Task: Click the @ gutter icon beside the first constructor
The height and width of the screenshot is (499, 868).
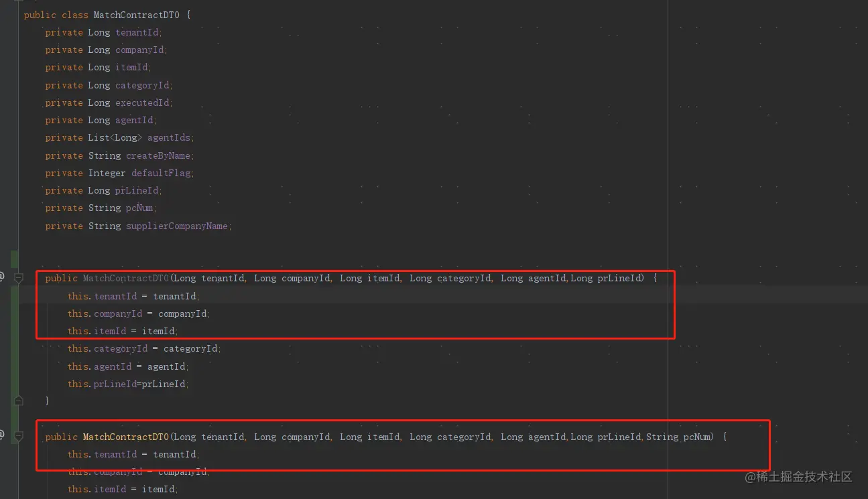Action: point(2,276)
